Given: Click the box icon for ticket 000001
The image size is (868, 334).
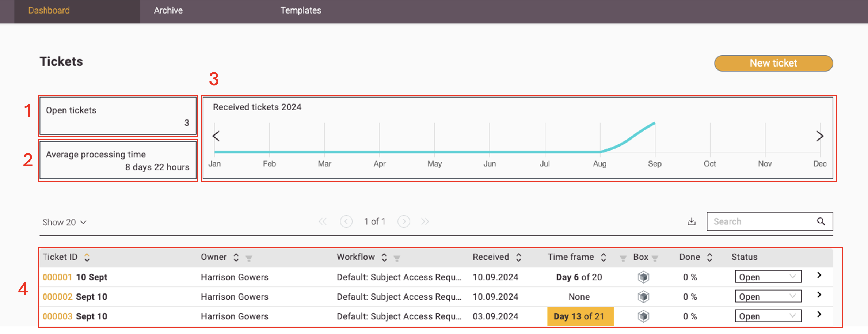Looking at the screenshot, I should 643,277.
